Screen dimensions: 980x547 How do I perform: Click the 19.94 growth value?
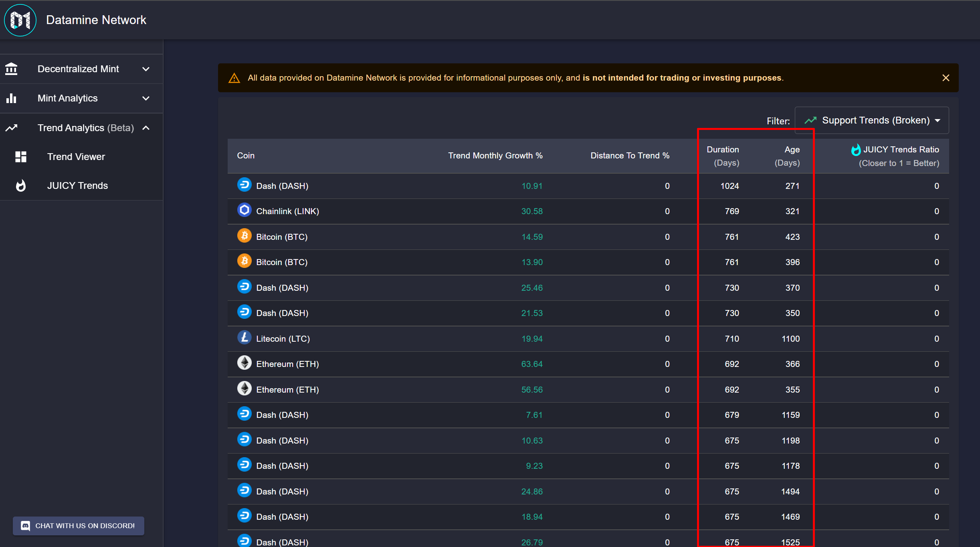click(x=532, y=339)
